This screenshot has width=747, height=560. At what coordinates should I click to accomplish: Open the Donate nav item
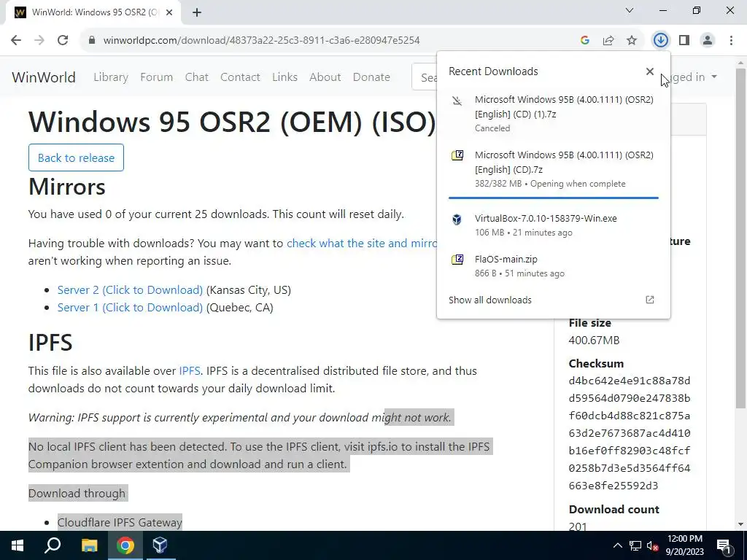coord(371,77)
